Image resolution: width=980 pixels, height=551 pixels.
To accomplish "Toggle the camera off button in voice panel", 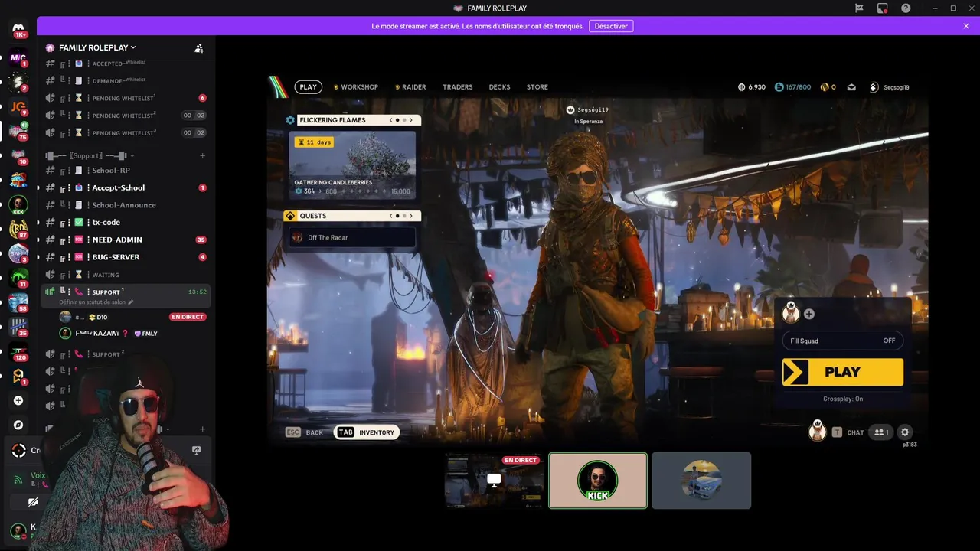I will (33, 503).
